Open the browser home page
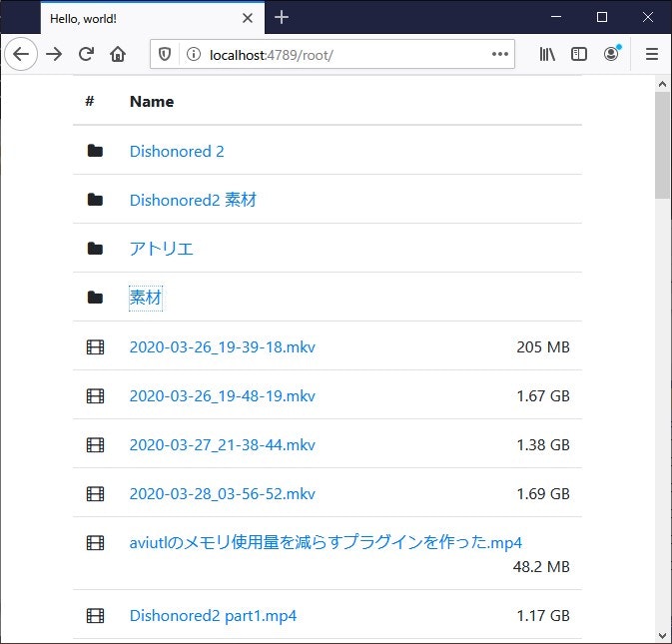Screen dimensions: 672x644 click(118, 54)
